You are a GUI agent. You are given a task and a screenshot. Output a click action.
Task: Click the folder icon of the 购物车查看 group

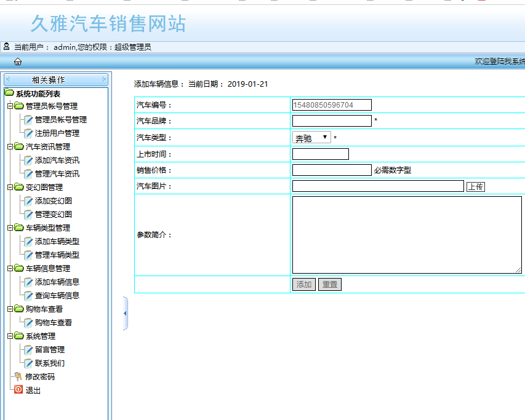tap(19, 308)
